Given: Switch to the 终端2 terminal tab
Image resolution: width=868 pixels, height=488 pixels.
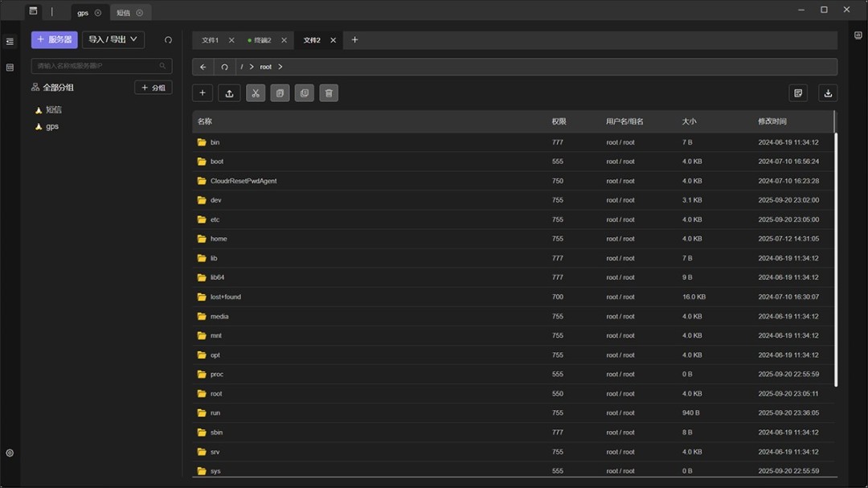Looking at the screenshot, I should [261, 40].
